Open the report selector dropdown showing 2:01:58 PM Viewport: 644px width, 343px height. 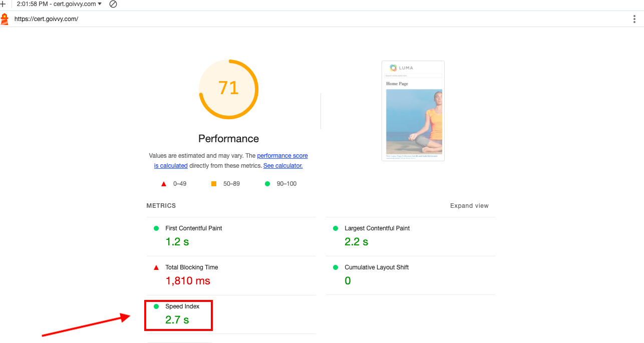(x=59, y=4)
